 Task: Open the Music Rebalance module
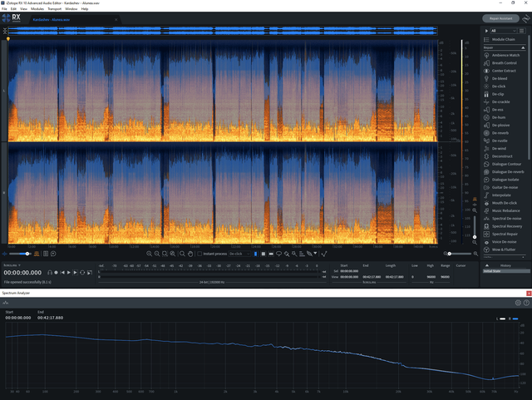(502, 211)
